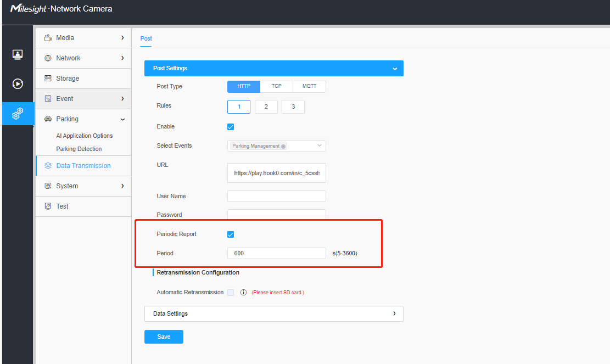Untick the Enable checkbox
The height and width of the screenshot is (364, 610).
231,127
